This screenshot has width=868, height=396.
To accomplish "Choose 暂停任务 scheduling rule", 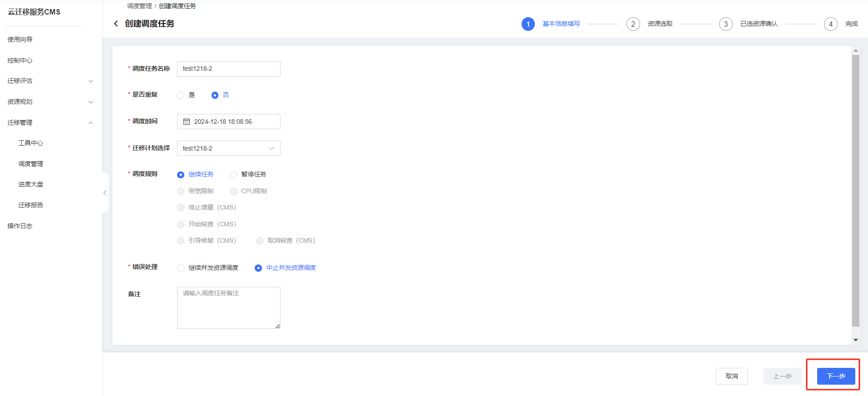I will (x=233, y=175).
